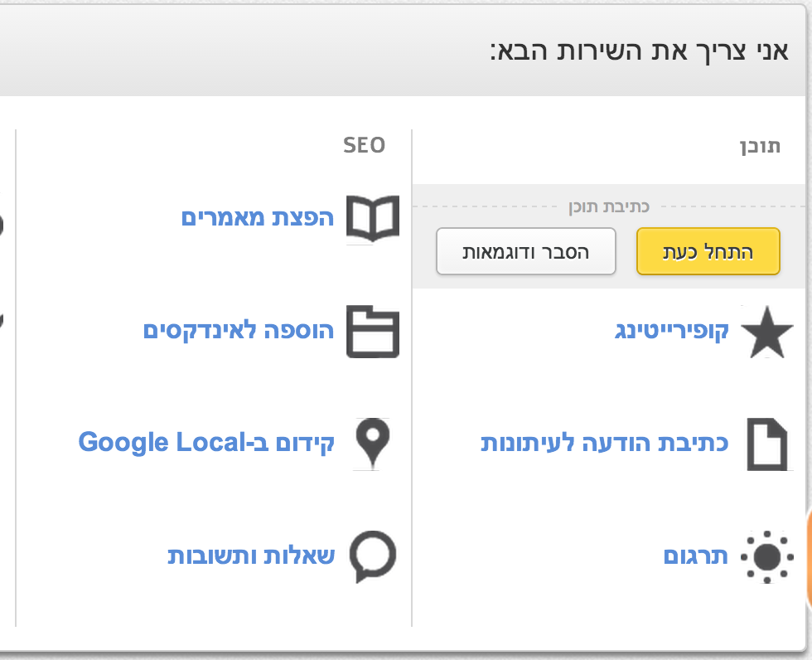Open the שאלות ותשובות link

click(x=251, y=556)
